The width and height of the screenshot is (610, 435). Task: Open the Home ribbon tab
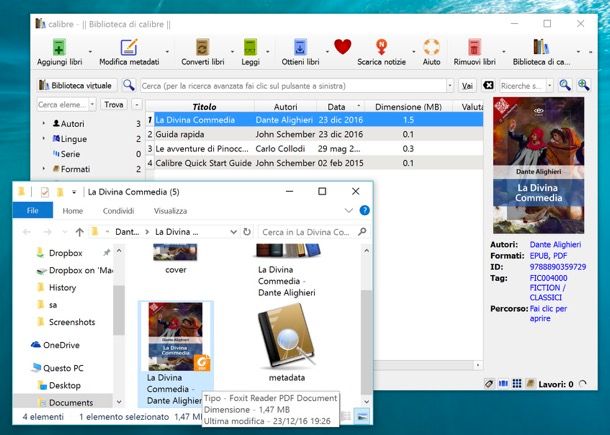coord(73,211)
